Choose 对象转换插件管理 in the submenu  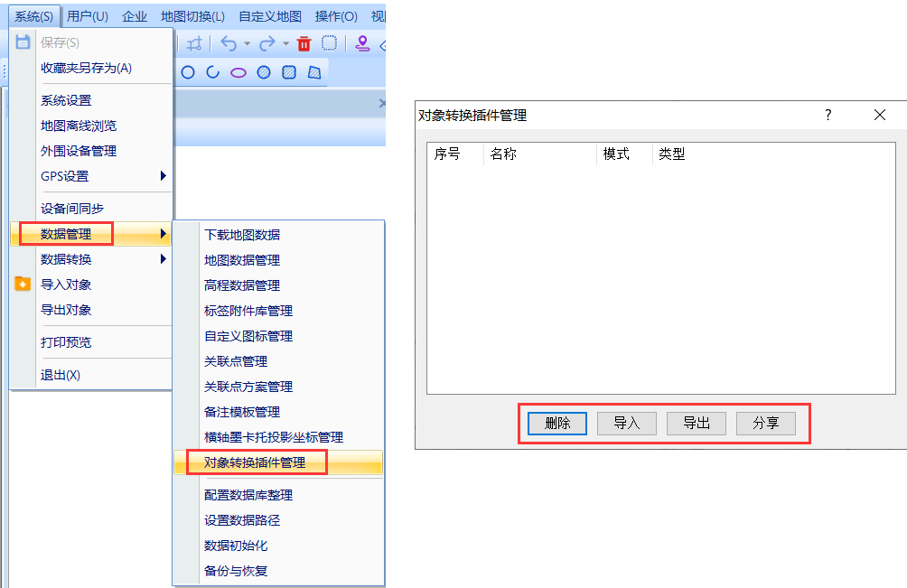click(x=256, y=462)
